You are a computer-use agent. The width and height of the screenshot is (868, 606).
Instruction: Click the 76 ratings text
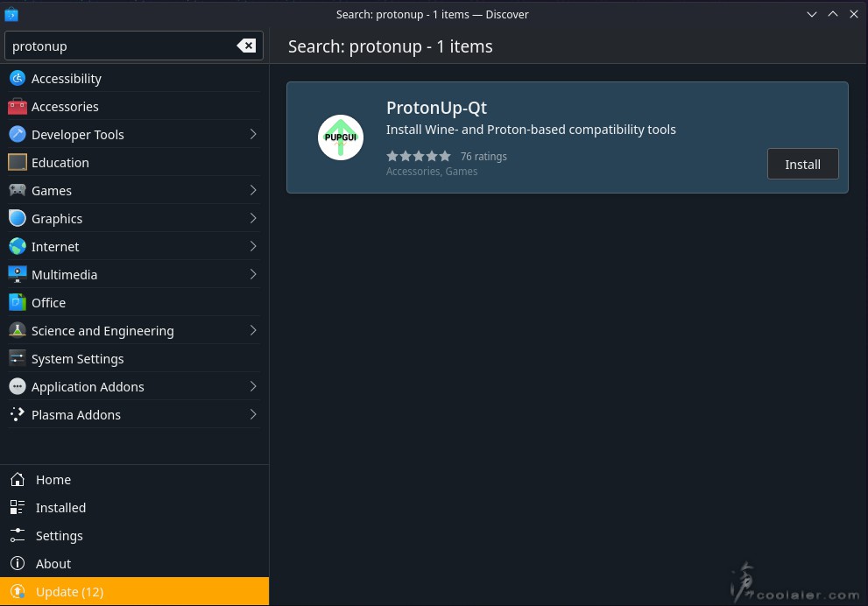tap(483, 157)
